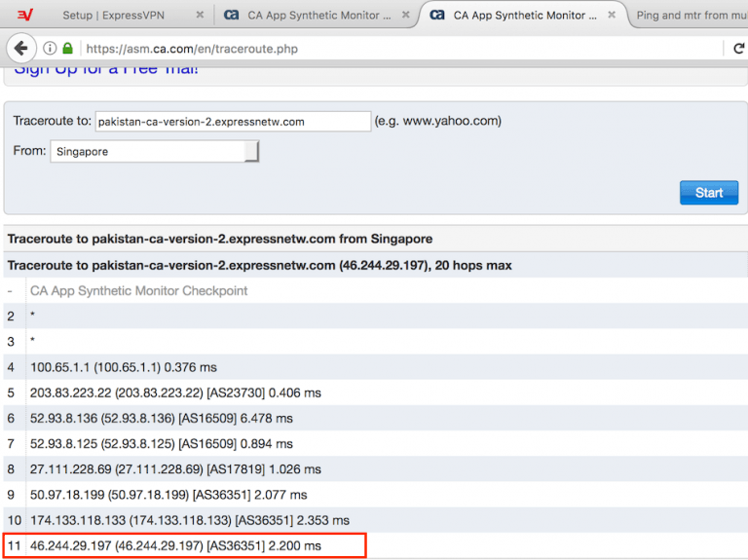Select the '20 hops max' header row
The height and width of the screenshot is (560, 748).
(x=375, y=265)
